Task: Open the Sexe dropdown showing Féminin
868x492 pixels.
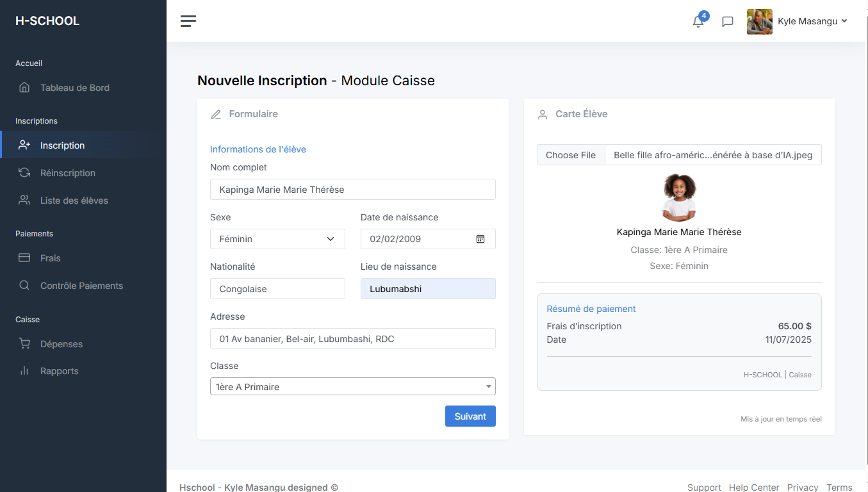Action: click(277, 239)
